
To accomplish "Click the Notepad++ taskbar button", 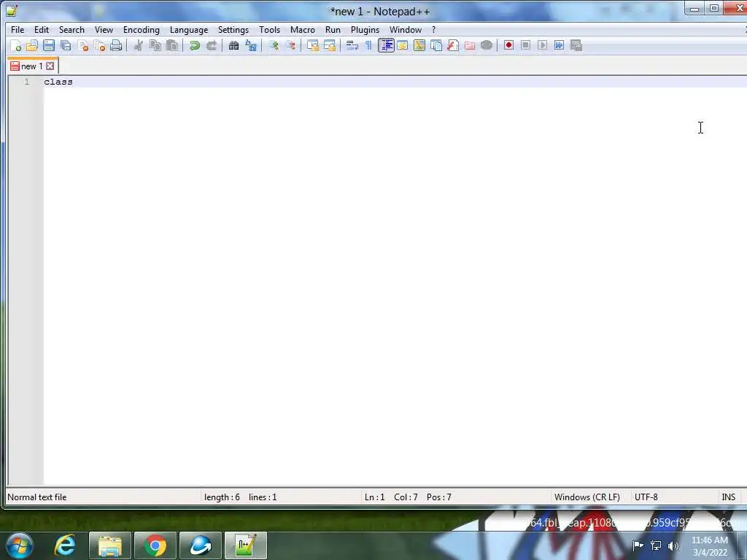I will click(x=246, y=545).
